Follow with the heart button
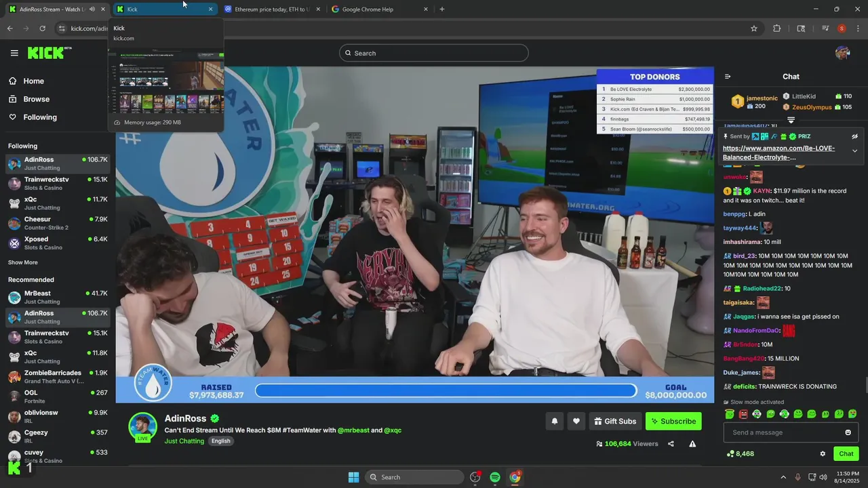The image size is (868, 488). (576, 422)
